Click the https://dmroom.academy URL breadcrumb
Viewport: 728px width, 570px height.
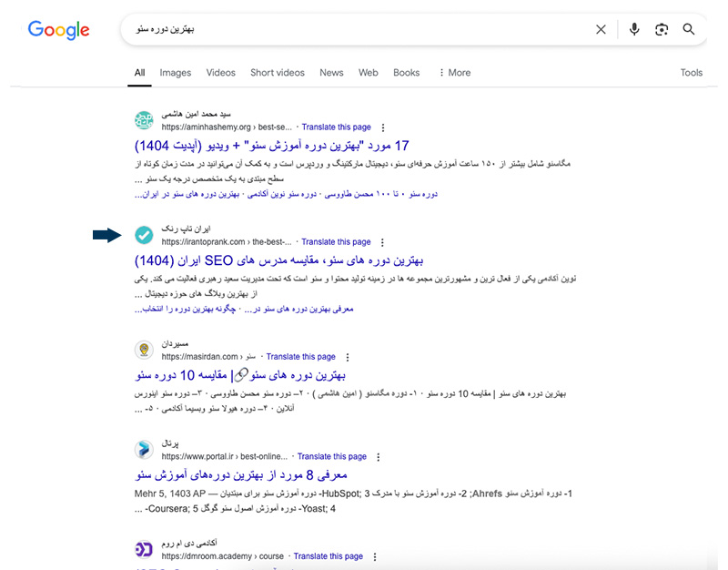click(x=222, y=556)
